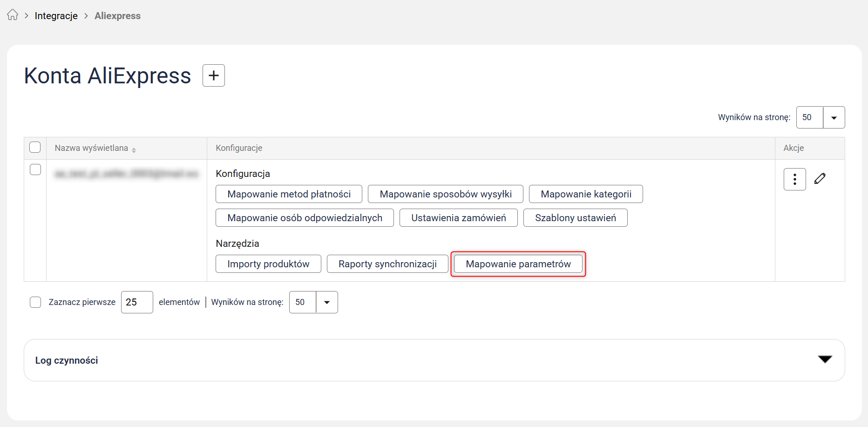The width and height of the screenshot is (868, 427).
Task: Click Importy produktów button
Action: point(268,264)
